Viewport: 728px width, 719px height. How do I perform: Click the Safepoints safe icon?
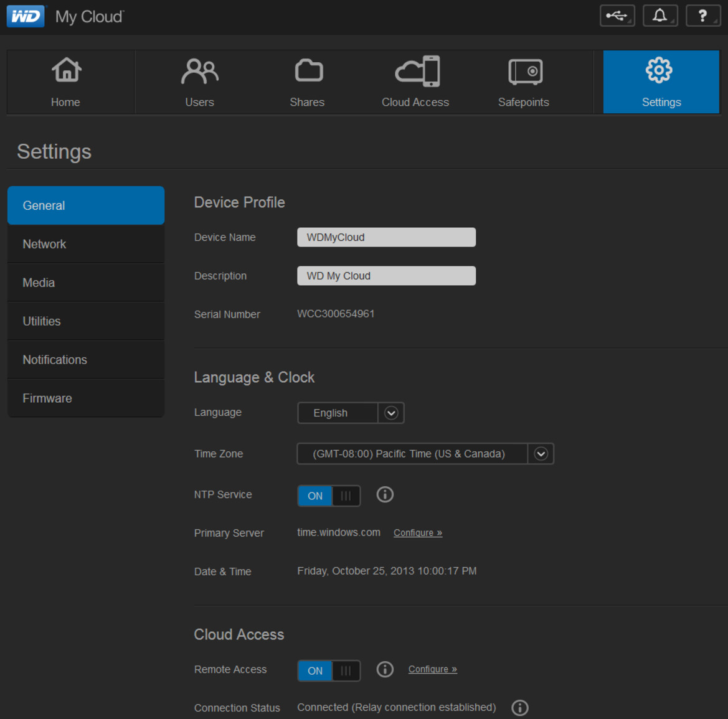pyautogui.click(x=525, y=72)
